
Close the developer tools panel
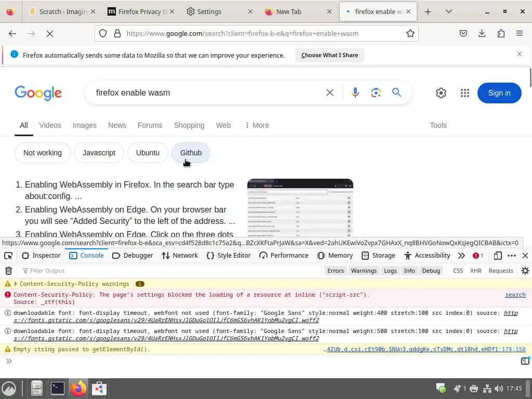[x=525, y=256]
